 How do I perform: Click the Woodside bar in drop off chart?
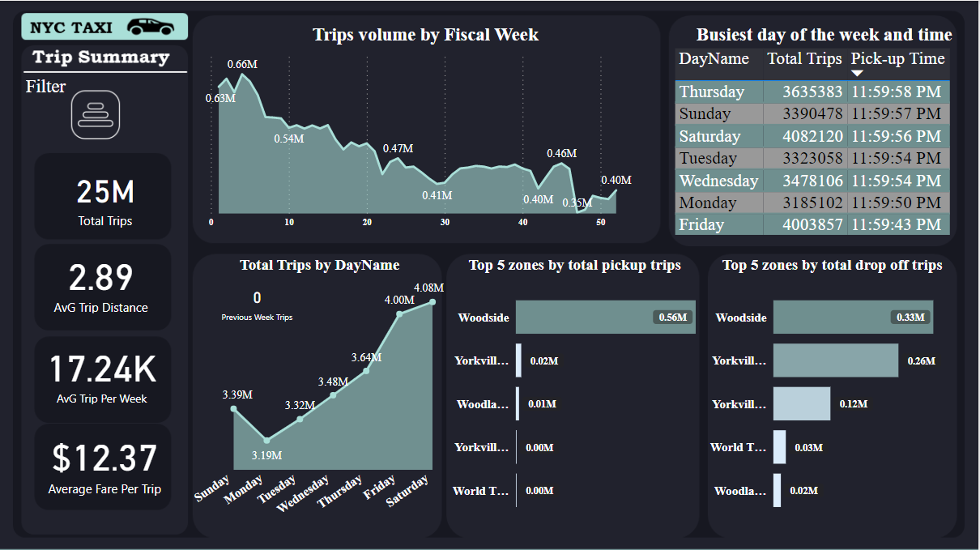(x=852, y=318)
